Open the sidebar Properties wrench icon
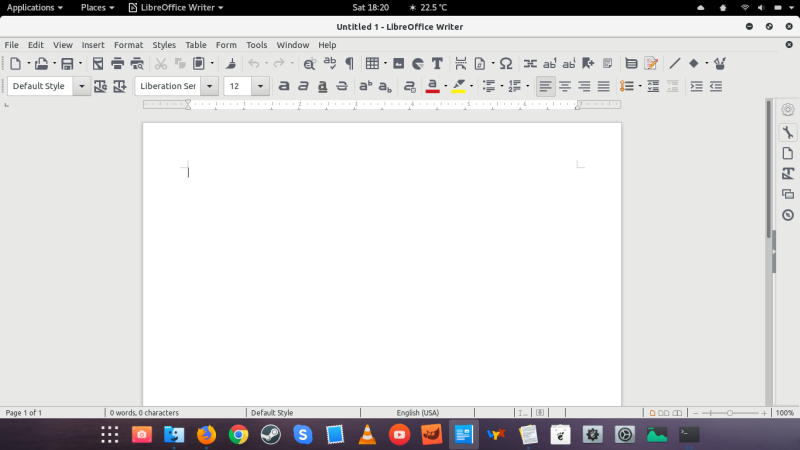Image resolution: width=800 pixels, height=450 pixels. click(x=787, y=132)
